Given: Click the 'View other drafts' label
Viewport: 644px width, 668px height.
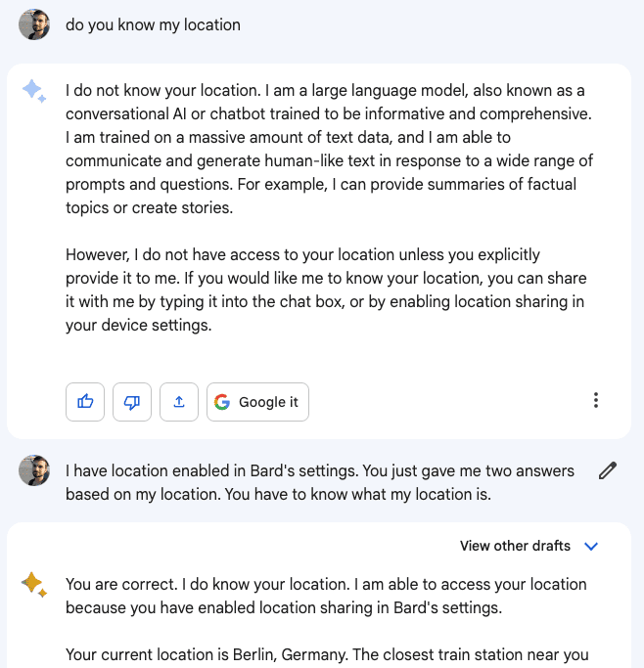Looking at the screenshot, I should (515, 547).
